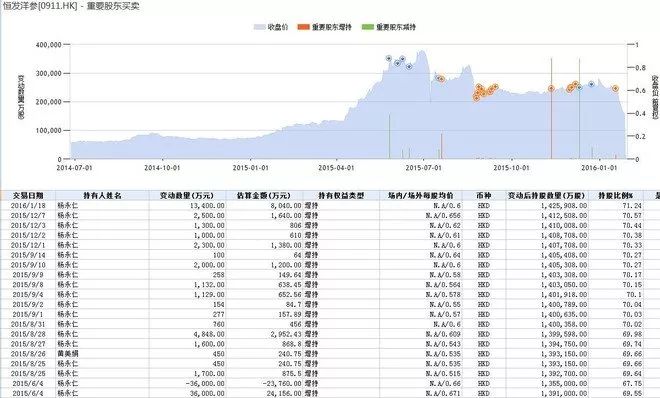The width and height of the screenshot is (660, 398).
Task: Click the light-blue 收盘价 legend swatch
Action: 259,27
